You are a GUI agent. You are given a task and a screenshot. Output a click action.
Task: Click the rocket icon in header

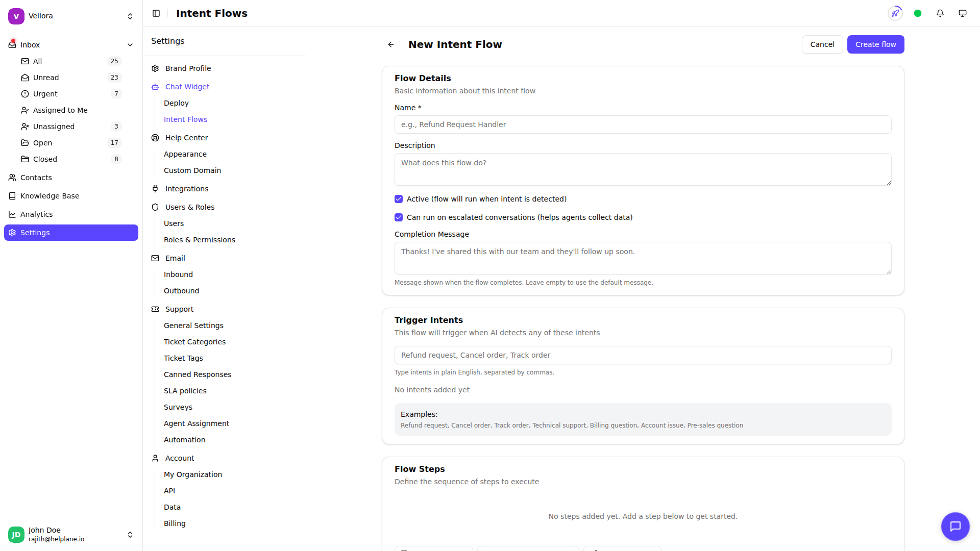coord(895,13)
